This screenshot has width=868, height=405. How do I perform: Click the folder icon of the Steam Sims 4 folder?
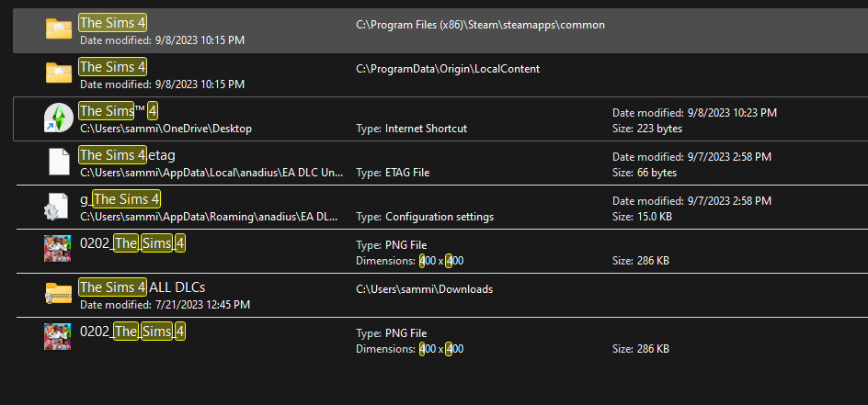point(59,29)
